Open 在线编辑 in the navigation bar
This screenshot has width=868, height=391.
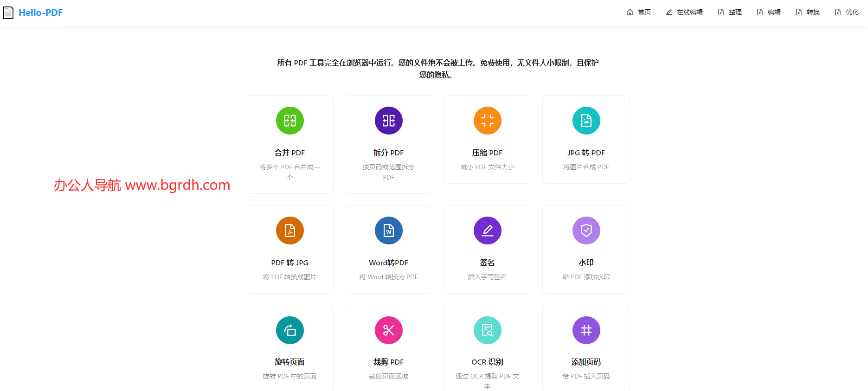pos(684,13)
